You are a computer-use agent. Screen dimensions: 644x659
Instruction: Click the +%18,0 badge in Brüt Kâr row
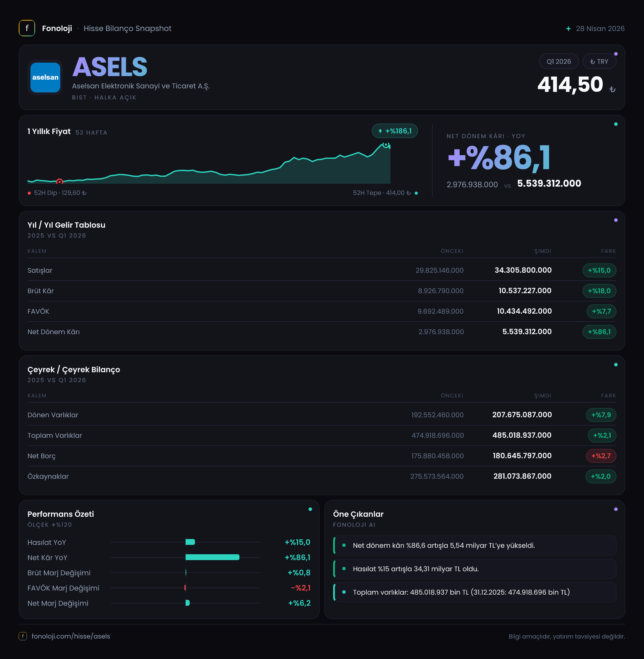coord(599,291)
